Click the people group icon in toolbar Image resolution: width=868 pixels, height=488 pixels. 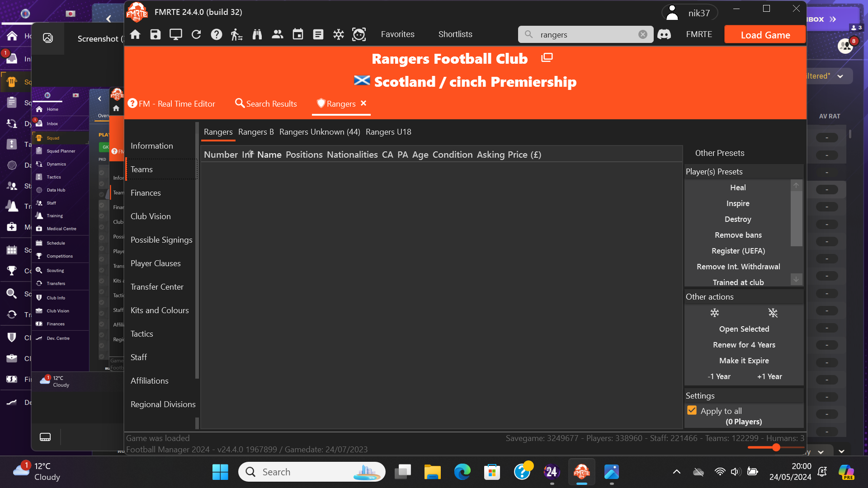[x=278, y=34]
